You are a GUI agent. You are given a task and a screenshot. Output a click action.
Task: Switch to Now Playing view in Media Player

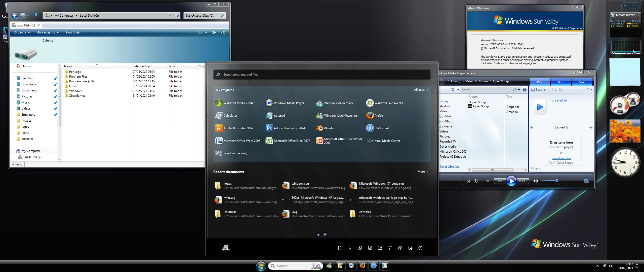[586, 181]
